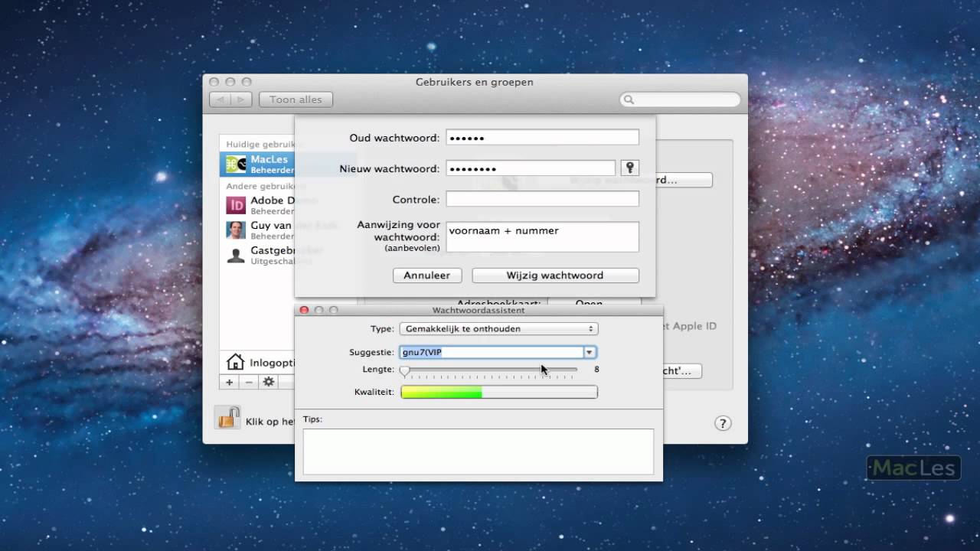Select the Guy van der Kolk user photo
The height and width of the screenshot is (551, 980).
coord(236,230)
